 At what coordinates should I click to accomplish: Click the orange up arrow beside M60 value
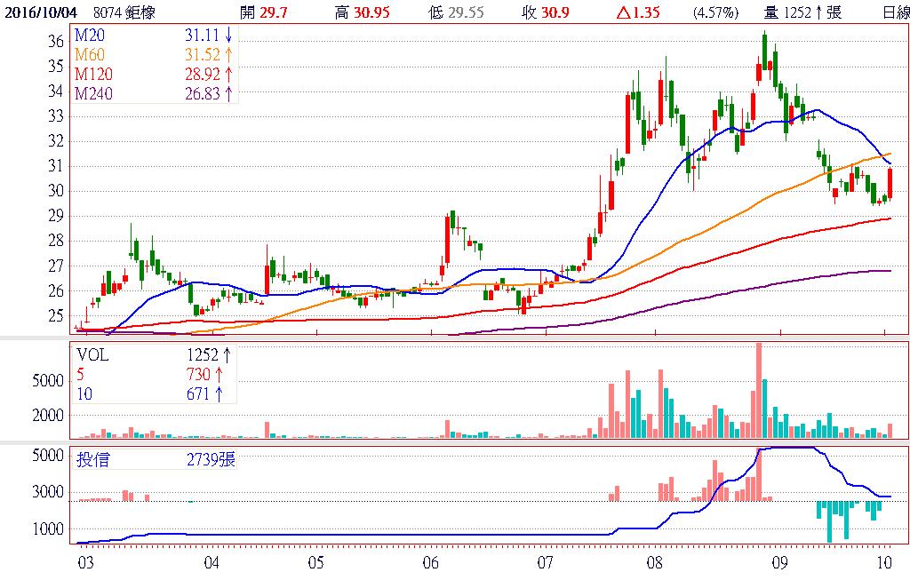coord(229,55)
